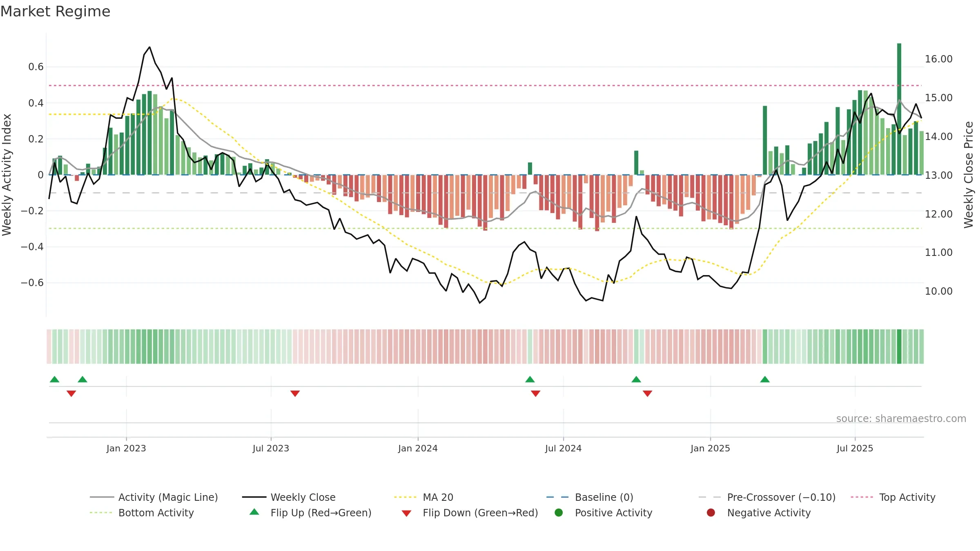
Task: Toggle the Flip Down (Green→Red) legend entry
Action: point(470,513)
